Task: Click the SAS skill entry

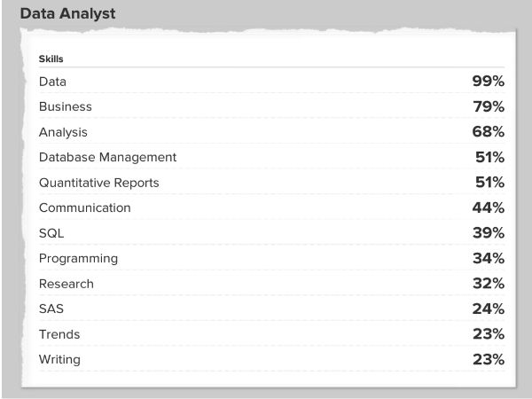Action: [51, 309]
